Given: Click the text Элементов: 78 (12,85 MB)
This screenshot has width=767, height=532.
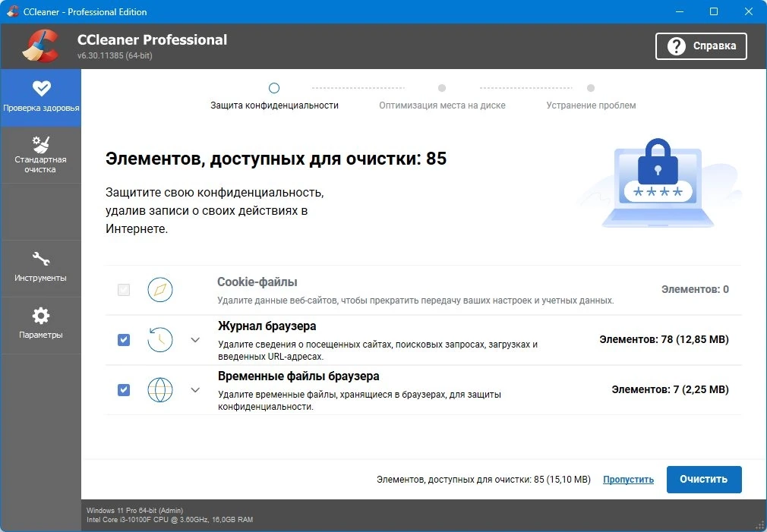Looking at the screenshot, I should point(664,339).
